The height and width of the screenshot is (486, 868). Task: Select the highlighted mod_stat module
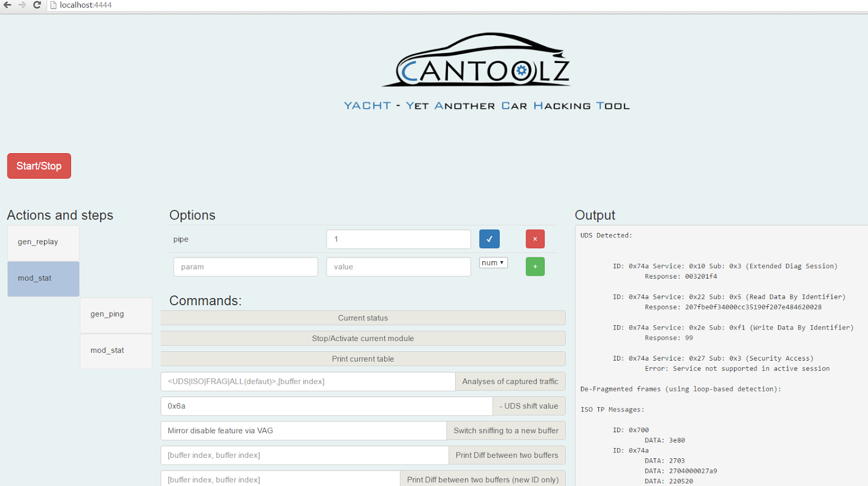coord(43,279)
